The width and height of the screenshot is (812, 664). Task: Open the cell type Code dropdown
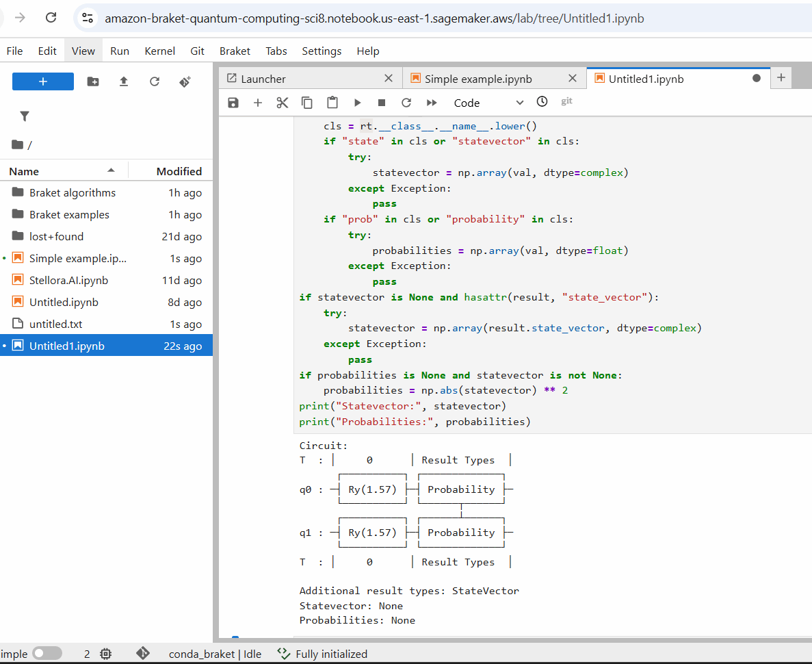point(488,103)
